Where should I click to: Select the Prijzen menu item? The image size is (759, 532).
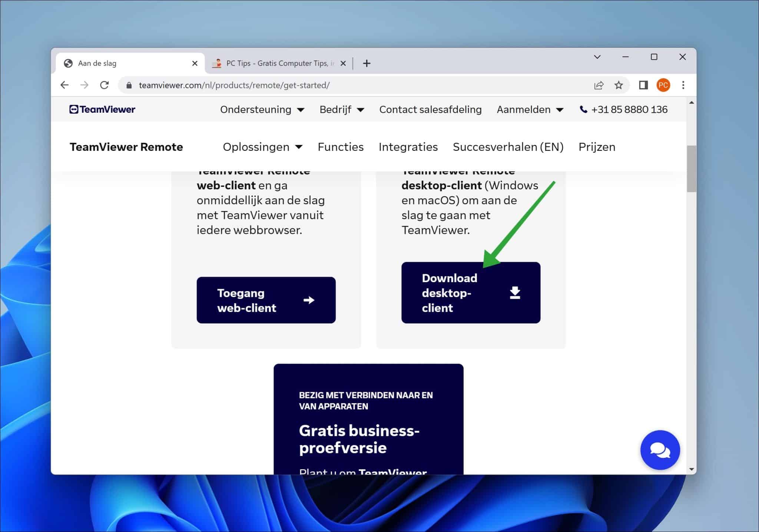click(x=597, y=147)
